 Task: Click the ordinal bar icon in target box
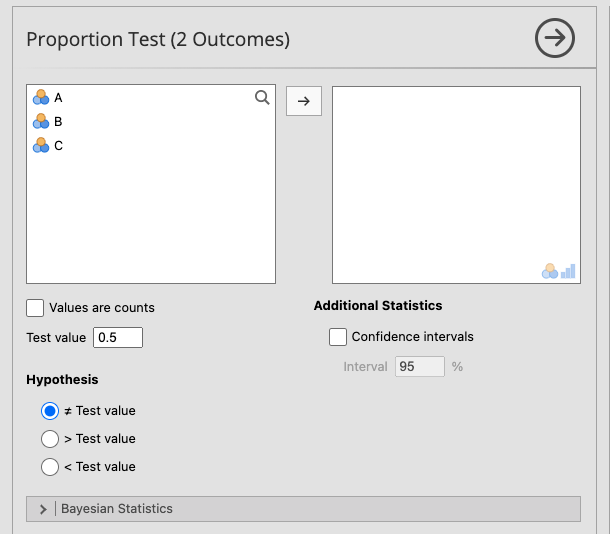[x=568, y=271]
